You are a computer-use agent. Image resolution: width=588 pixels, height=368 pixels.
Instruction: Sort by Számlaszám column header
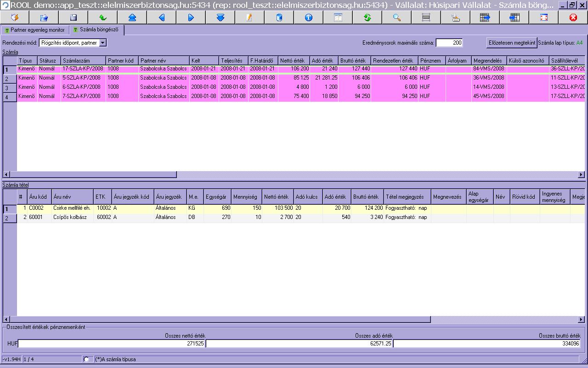point(83,61)
